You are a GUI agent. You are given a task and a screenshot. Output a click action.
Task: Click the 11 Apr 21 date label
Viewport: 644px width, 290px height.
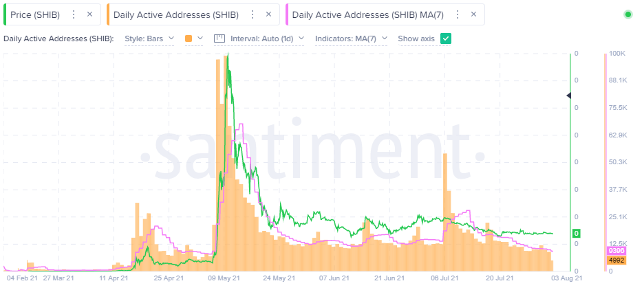114,278
